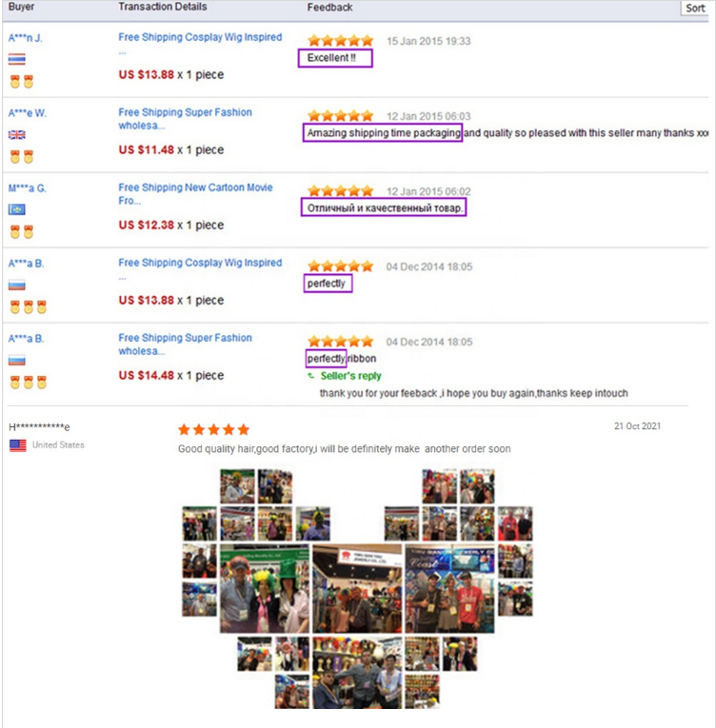The image size is (716, 728).
Task: Click the Thailand flag icon under A***n J.
Action: point(17,59)
